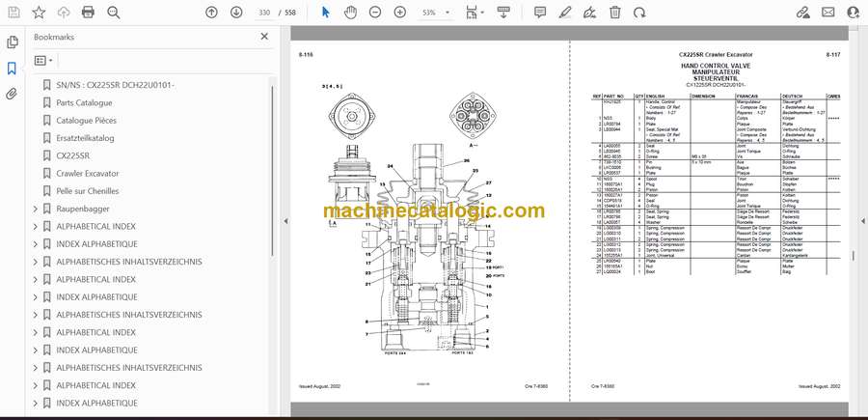
Task: Add a sticky note comment
Action: 540,13
